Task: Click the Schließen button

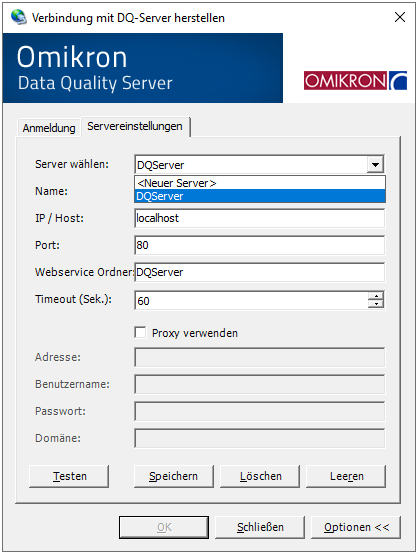Action: pyautogui.click(x=260, y=527)
